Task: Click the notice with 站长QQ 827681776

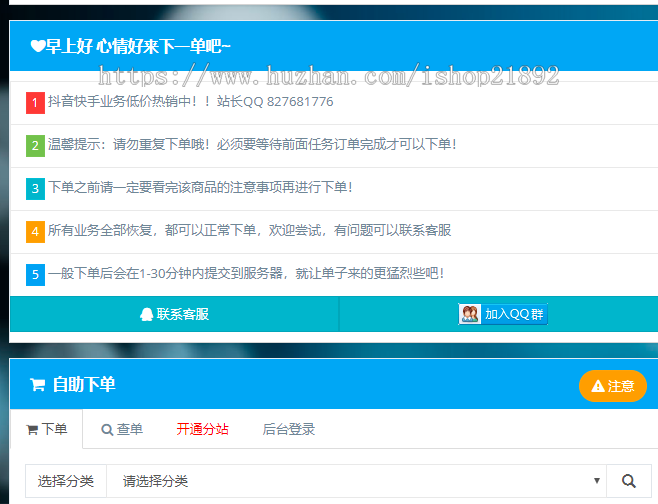Action: 191,102
